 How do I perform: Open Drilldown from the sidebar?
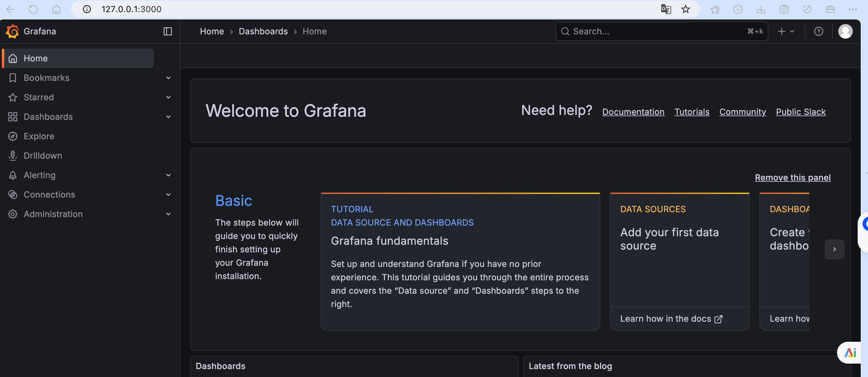point(43,156)
